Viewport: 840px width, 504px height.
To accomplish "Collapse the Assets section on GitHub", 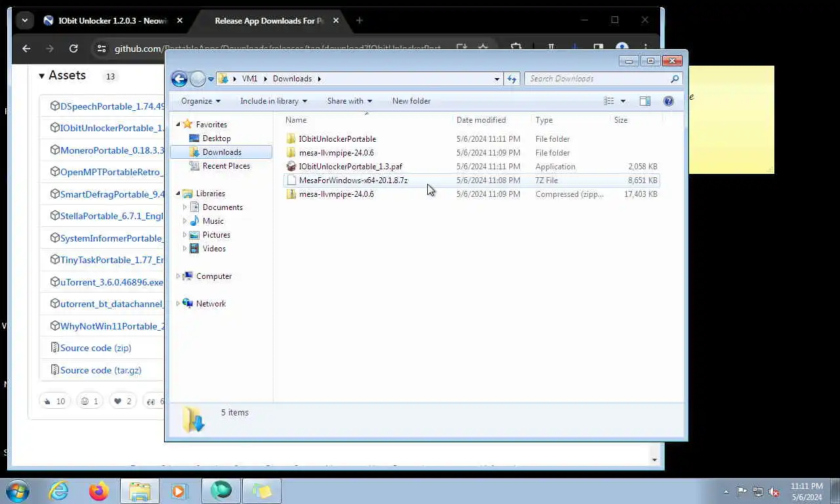I will pos(62,75).
